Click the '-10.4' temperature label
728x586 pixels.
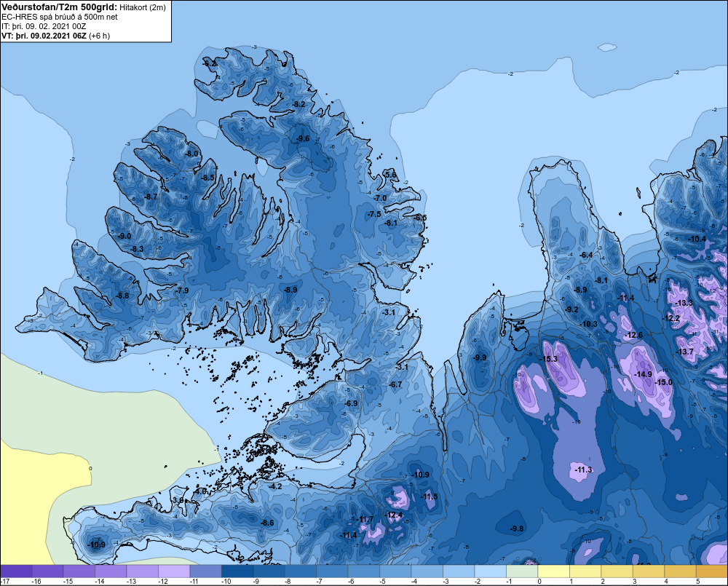tap(697, 239)
